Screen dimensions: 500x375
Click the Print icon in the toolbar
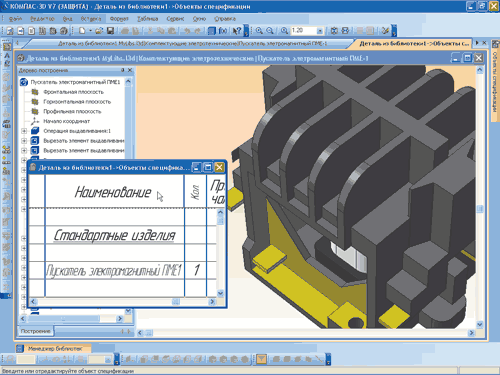125,31
